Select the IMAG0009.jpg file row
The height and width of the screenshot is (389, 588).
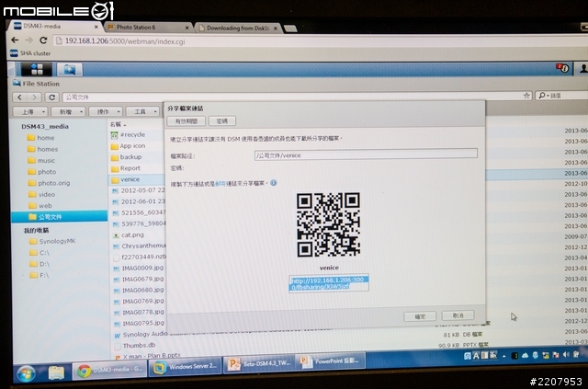(x=139, y=268)
